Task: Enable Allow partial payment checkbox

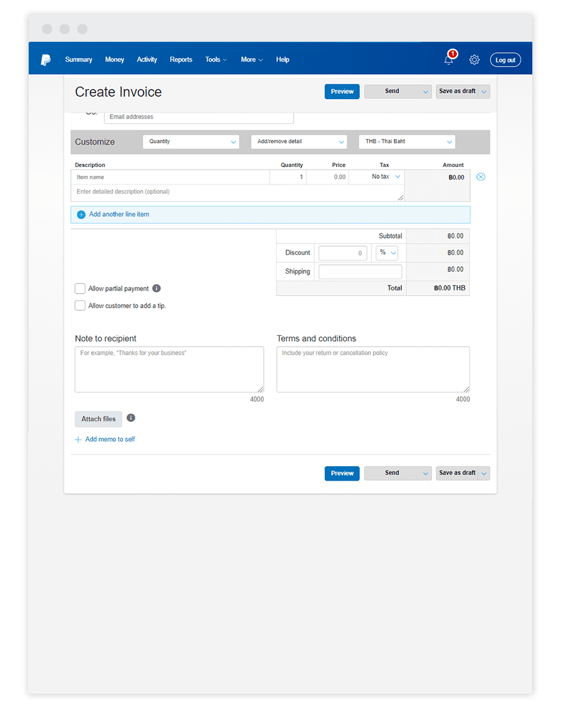Action: point(80,289)
